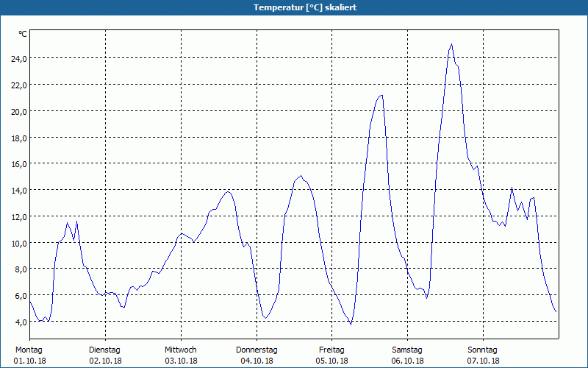This screenshot has height=368, width=588.
Task: Click the Mittwoch day label
Action: pyautogui.click(x=180, y=350)
